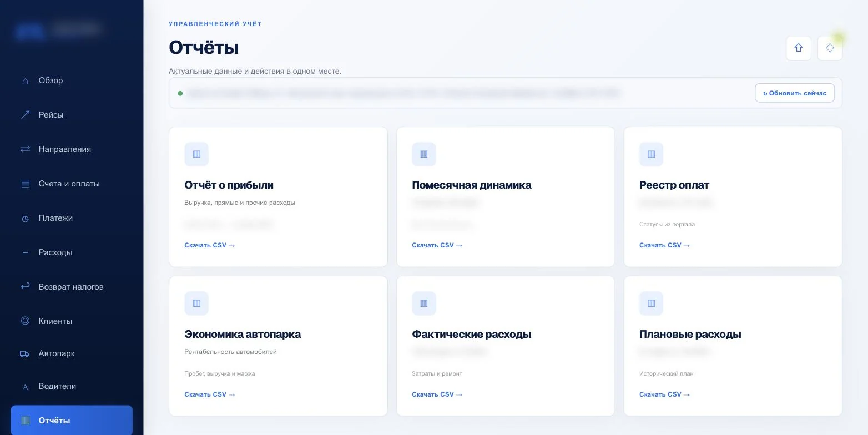
Task: Click the icon beside Счета и оплаты
Action: [25, 184]
